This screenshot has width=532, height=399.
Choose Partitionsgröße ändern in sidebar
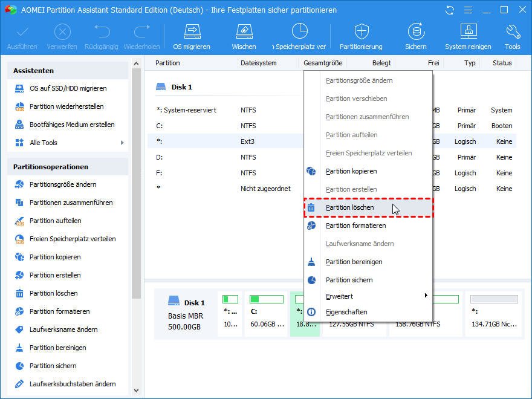pyautogui.click(x=63, y=184)
